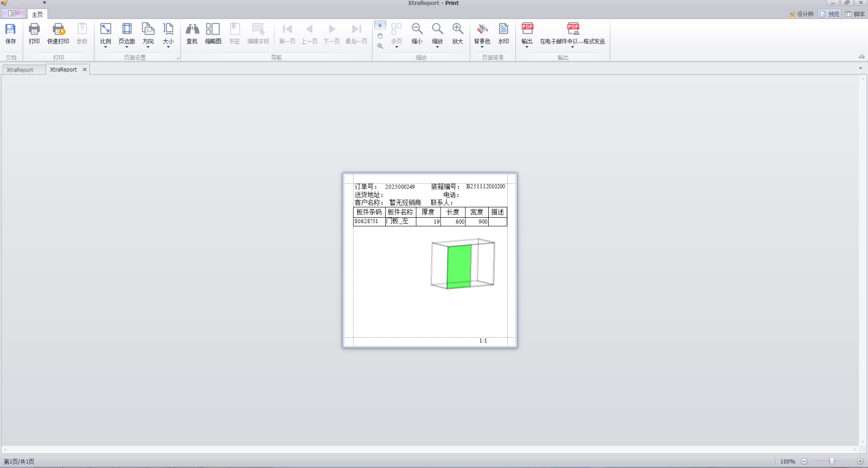The height and width of the screenshot is (468, 868).
Task: Open the 水印 watermark tool
Action: coord(503,33)
